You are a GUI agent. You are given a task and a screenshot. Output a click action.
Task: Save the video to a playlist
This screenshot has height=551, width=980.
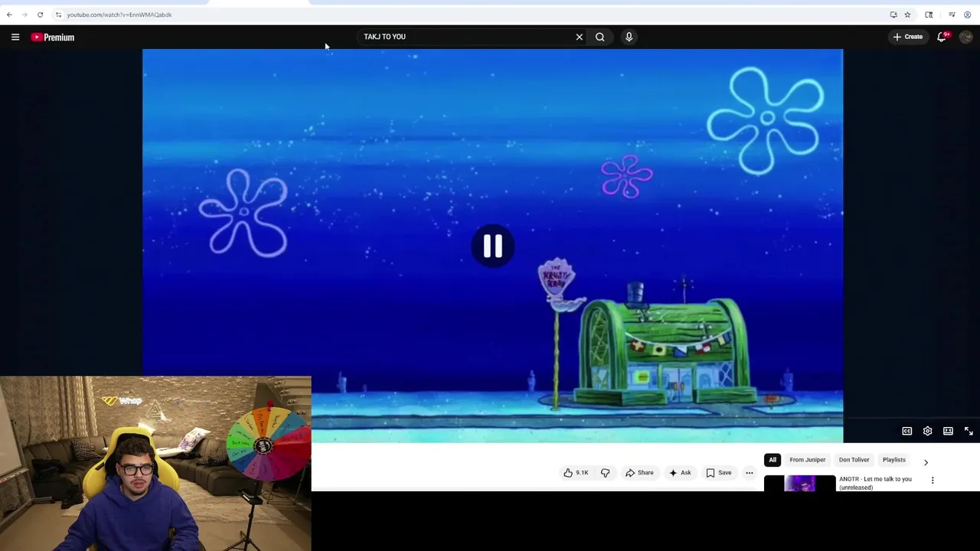coord(719,473)
